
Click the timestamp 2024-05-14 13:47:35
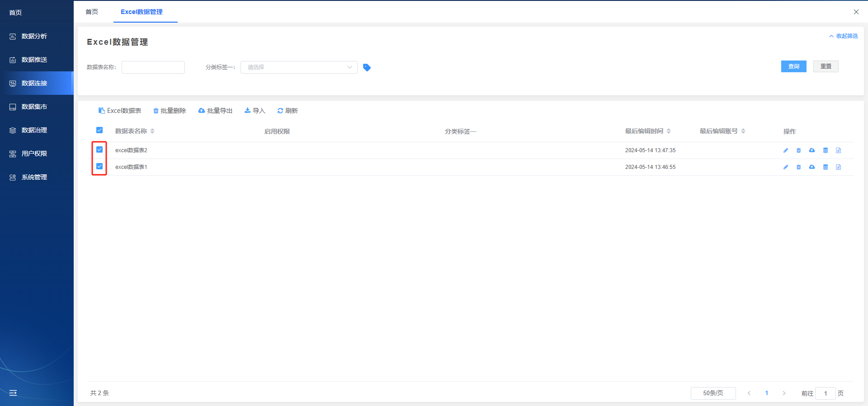click(x=650, y=150)
